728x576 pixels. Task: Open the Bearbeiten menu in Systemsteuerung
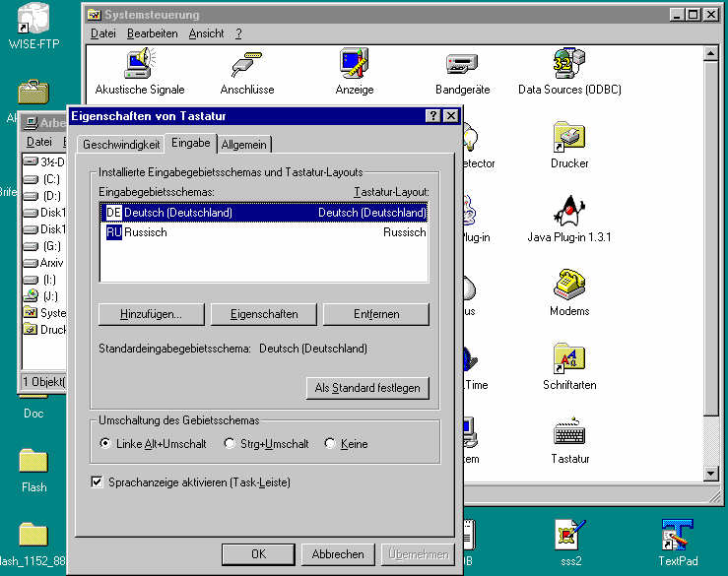[152, 33]
